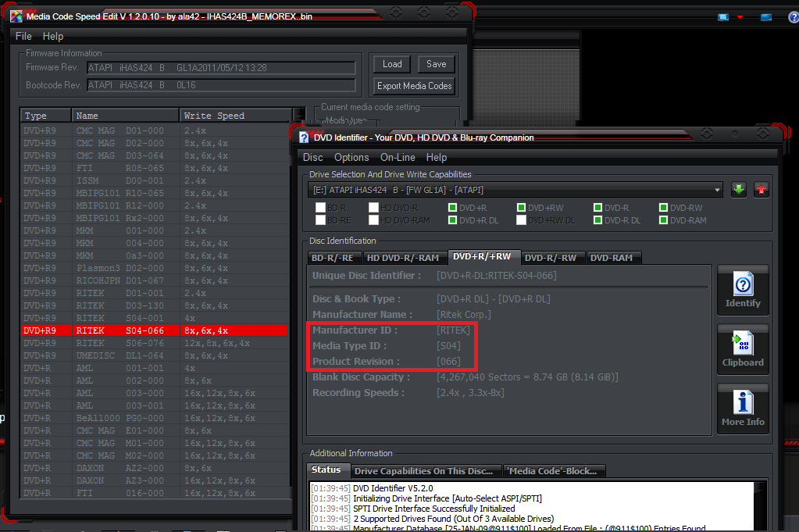The height and width of the screenshot is (532, 799).
Task: Toggle the BD-RE checkbox
Action: [x=320, y=220]
